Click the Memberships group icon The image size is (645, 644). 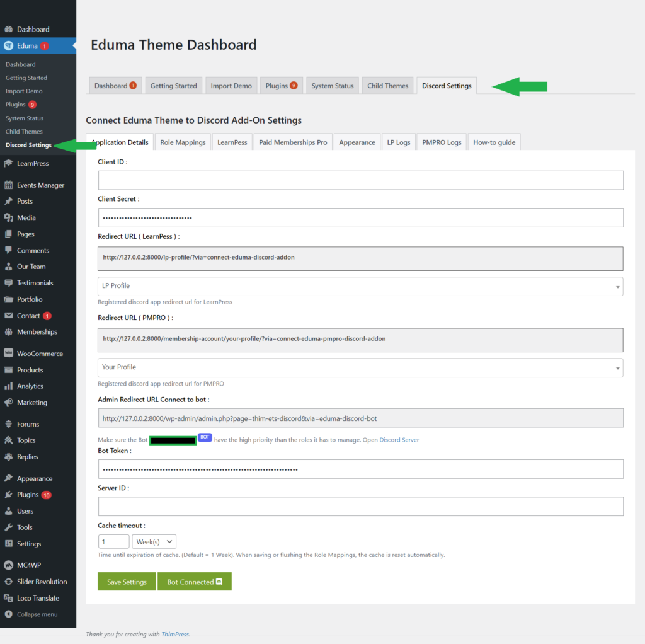click(9, 332)
